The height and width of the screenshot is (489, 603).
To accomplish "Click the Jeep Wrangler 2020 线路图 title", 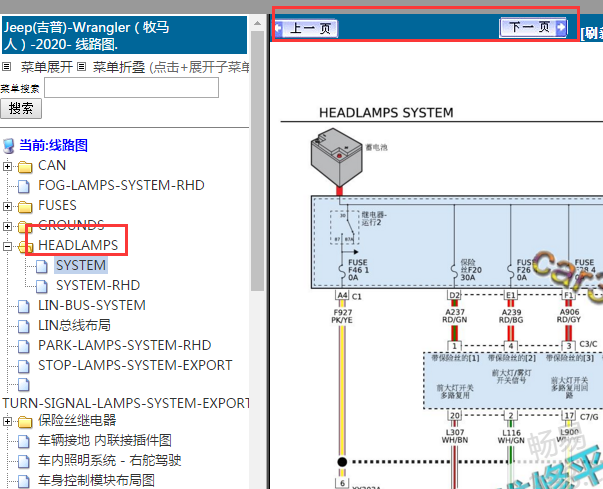I will coord(124,35).
